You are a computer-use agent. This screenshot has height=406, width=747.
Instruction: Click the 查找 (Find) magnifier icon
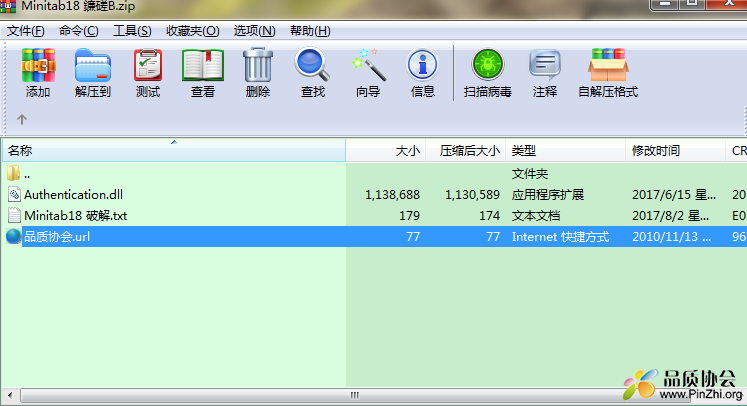[x=312, y=64]
